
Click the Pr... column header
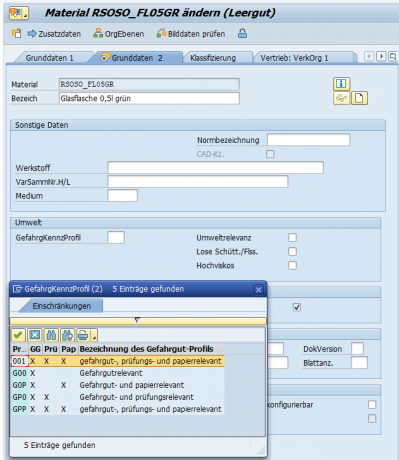pos(20,349)
